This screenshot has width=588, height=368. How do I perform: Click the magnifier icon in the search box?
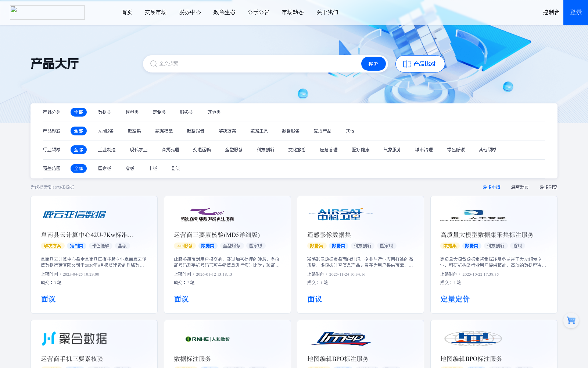(x=154, y=64)
